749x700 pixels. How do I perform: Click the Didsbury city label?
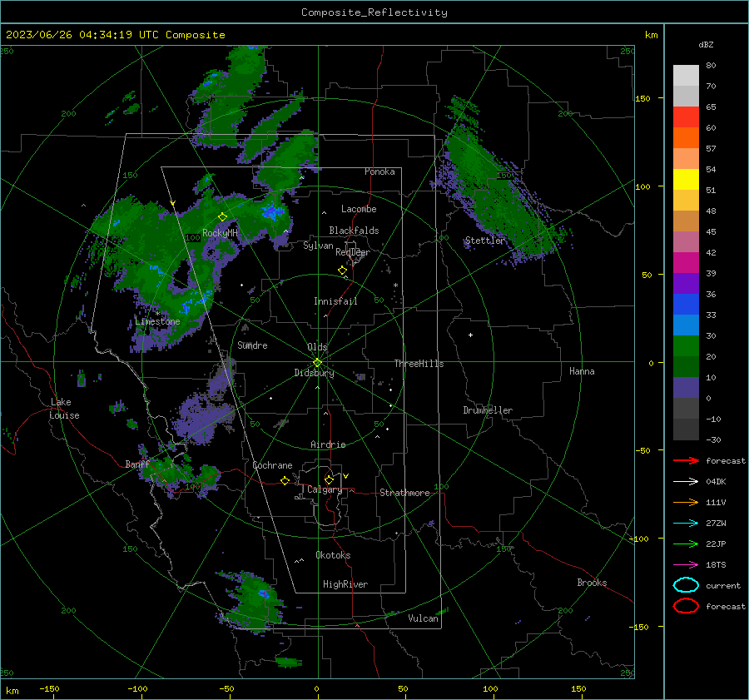pos(314,373)
